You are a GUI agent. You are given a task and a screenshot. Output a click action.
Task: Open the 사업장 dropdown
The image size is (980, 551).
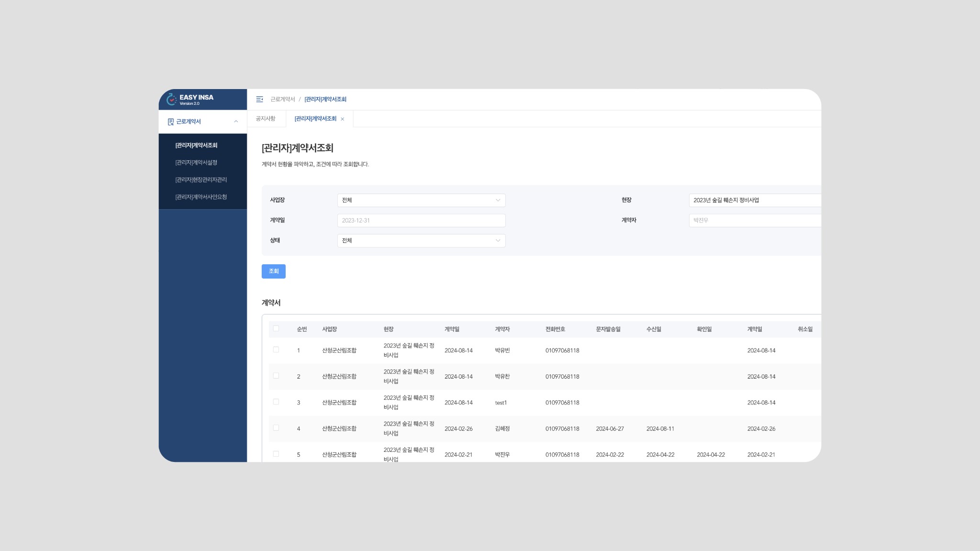[421, 200]
